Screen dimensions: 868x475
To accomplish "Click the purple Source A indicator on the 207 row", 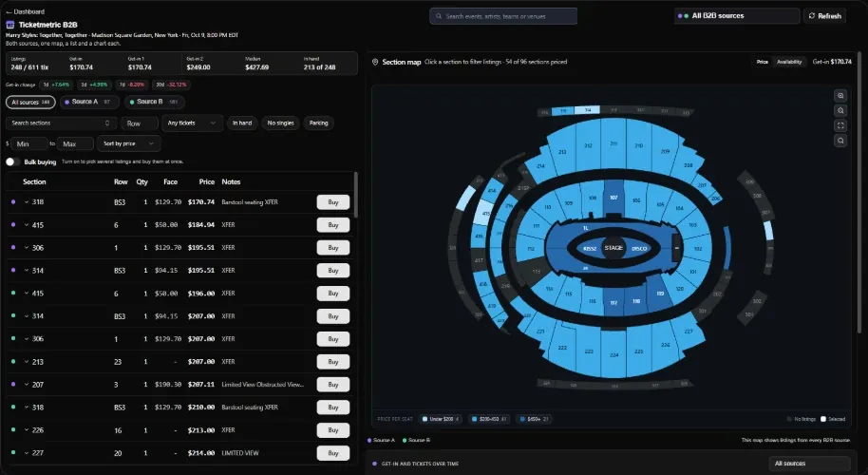I will point(13,384).
